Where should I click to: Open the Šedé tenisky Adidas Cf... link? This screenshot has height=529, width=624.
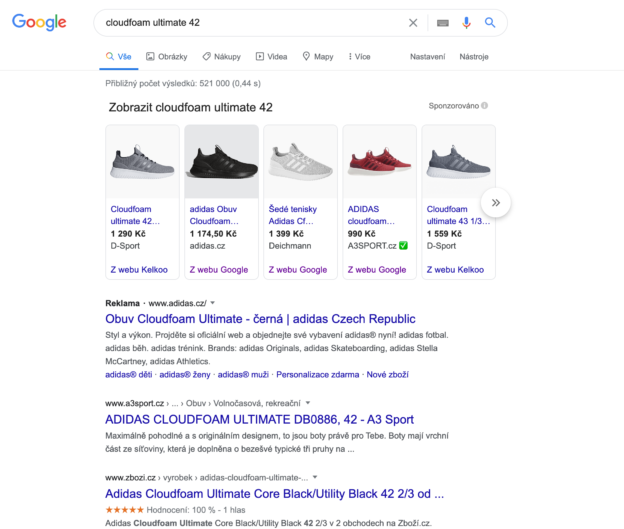point(292,215)
